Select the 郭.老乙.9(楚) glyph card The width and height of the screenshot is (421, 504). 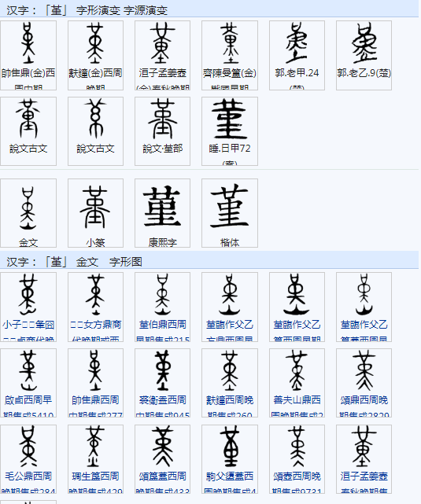(x=364, y=55)
